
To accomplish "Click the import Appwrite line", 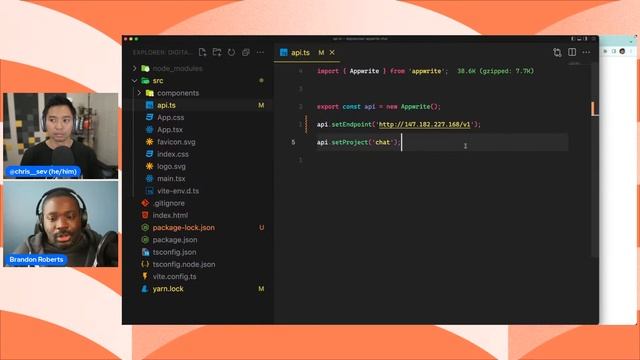I will click(382, 71).
